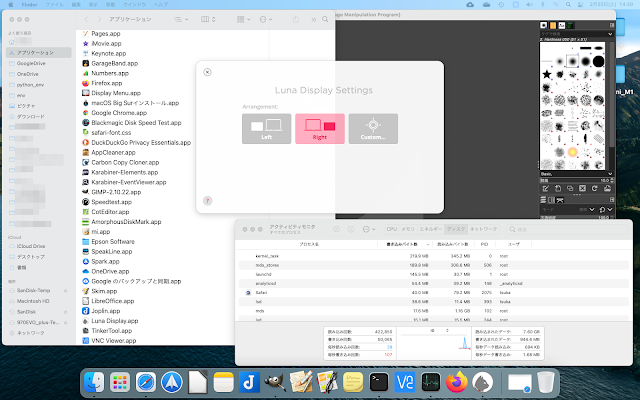The image size is (640, 400).
Task: Open Finder column view switcher
Action: 208,19
